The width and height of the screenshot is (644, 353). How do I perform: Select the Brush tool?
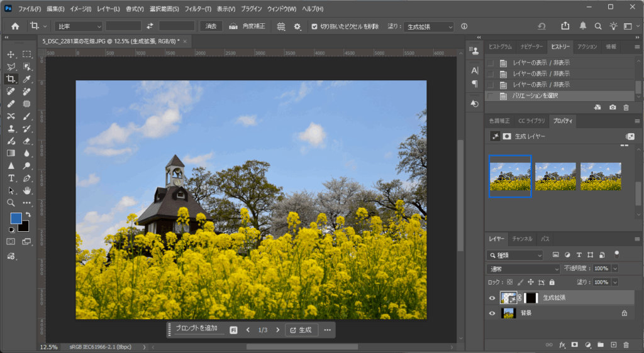pyautogui.click(x=27, y=116)
